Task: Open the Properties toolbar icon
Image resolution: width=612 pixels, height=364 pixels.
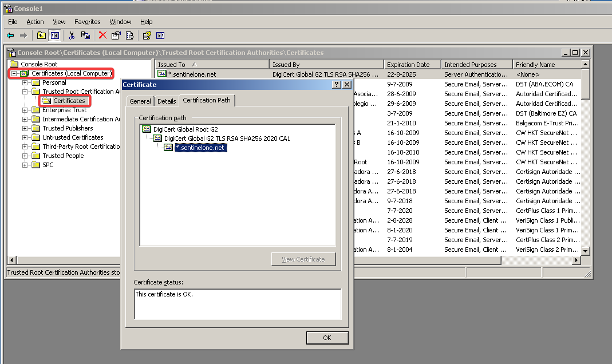Action: point(116,35)
